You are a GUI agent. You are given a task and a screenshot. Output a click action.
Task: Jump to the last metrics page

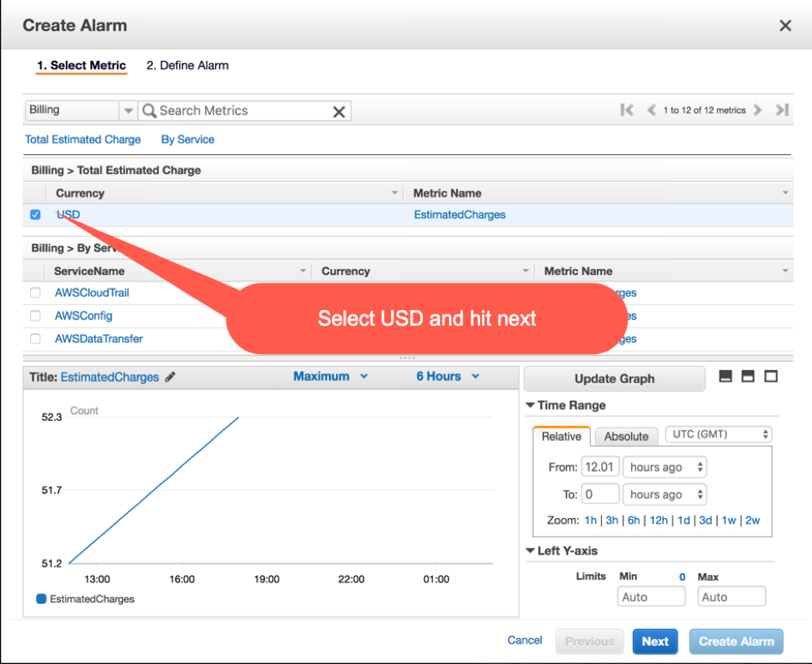pos(782,110)
